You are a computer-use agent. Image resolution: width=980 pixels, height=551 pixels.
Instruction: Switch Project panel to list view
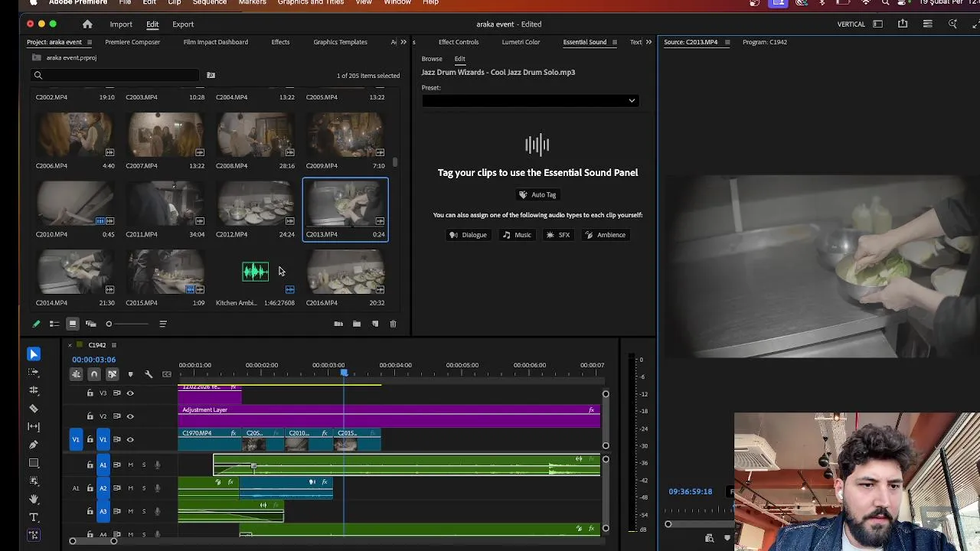click(x=54, y=324)
